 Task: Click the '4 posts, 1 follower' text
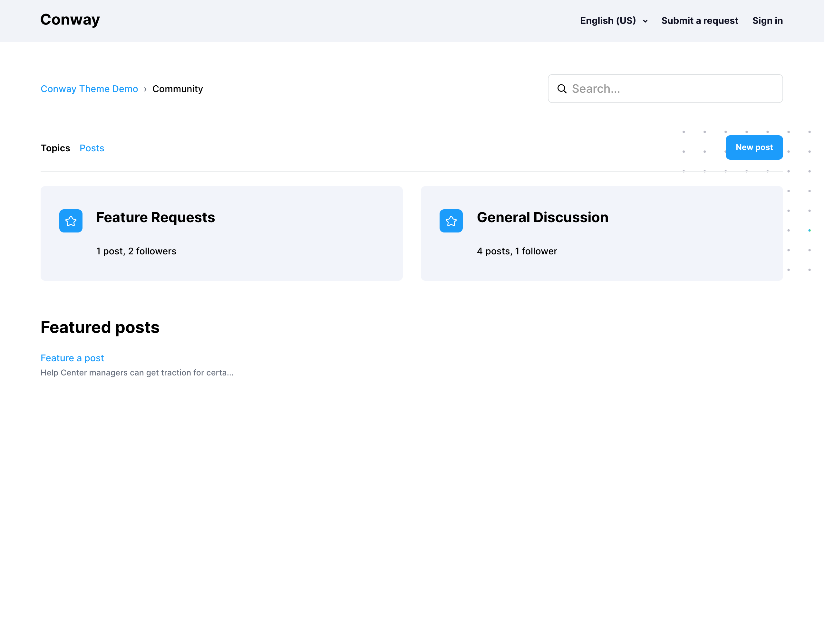(516, 251)
